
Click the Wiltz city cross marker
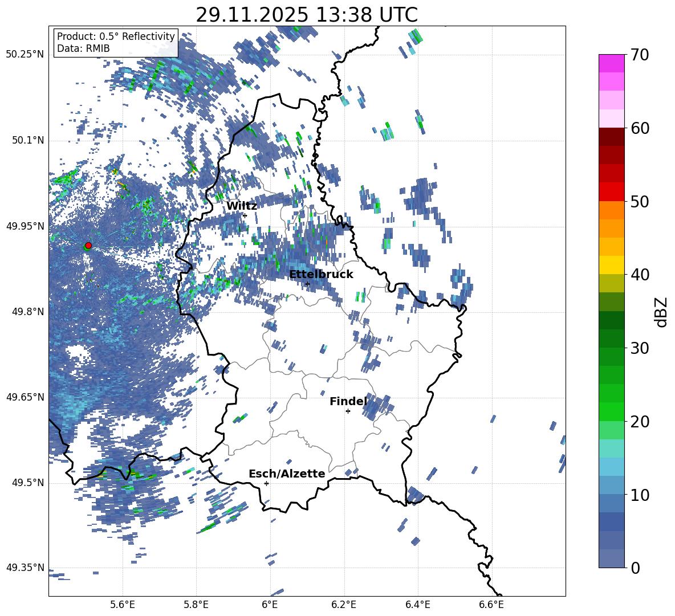(x=245, y=215)
